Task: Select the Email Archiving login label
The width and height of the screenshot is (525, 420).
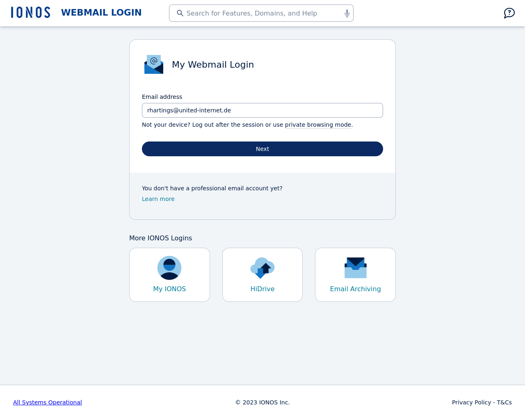Action: (x=356, y=289)
